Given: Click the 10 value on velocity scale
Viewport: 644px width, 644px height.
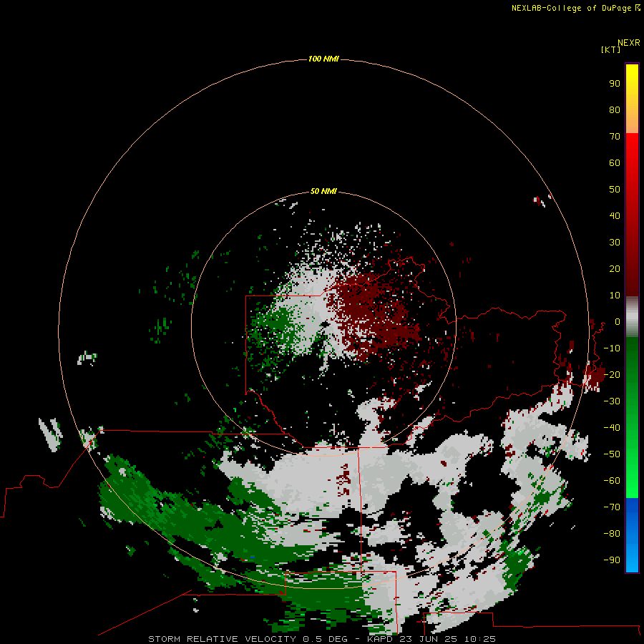Looking at the screenshot, I should pyautogui.click(x=615, y=296).
